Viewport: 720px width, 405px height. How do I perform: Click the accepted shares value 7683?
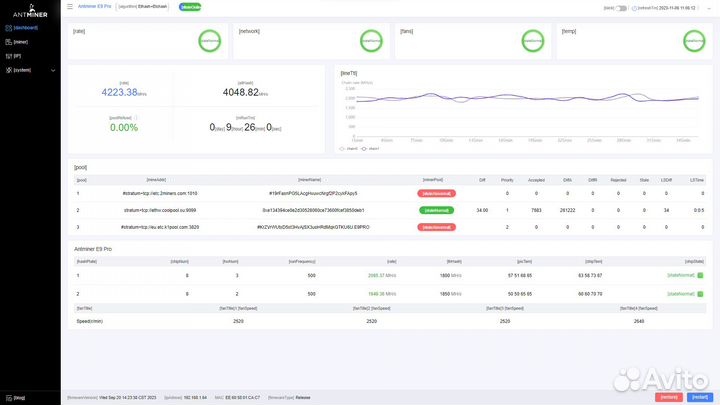point(536,210)
